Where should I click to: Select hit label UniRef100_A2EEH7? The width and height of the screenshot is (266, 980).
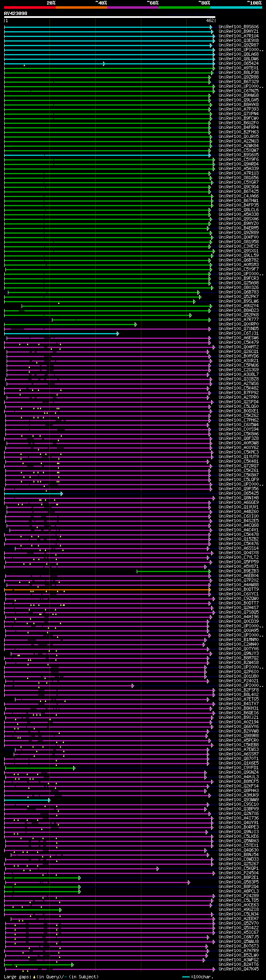239,919
